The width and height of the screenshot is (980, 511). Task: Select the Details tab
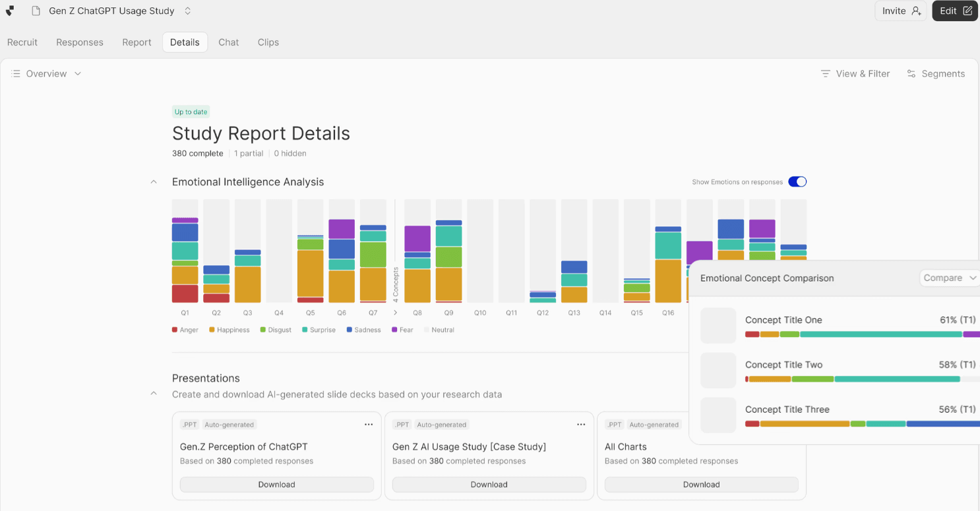(185, 42)
